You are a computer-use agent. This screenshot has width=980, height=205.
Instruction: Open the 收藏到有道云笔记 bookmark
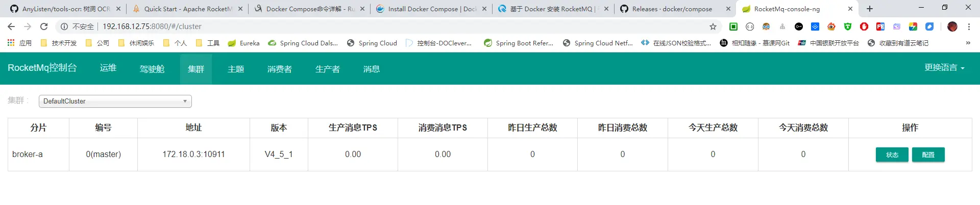898,43
